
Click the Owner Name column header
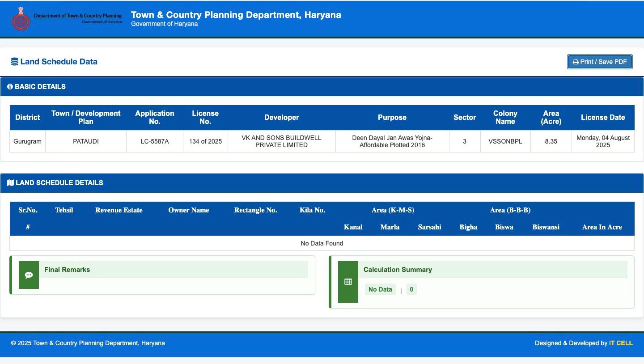[188, 210]
